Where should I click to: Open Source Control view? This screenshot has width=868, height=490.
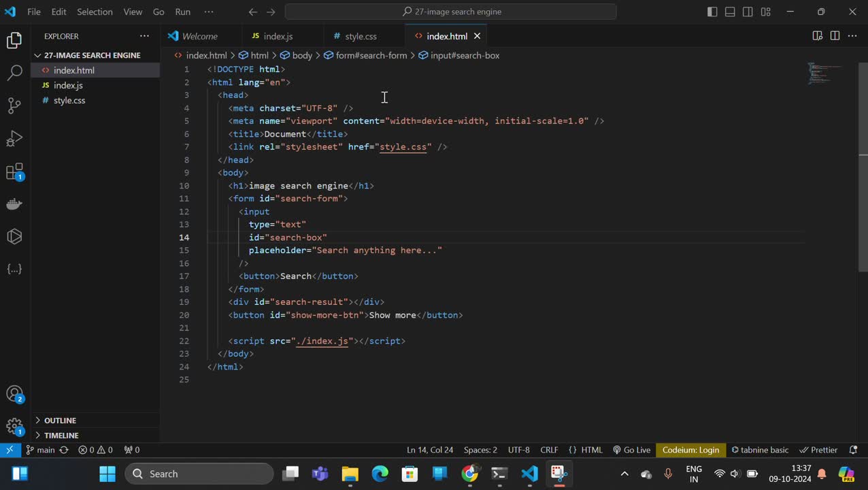click(14, 106)
